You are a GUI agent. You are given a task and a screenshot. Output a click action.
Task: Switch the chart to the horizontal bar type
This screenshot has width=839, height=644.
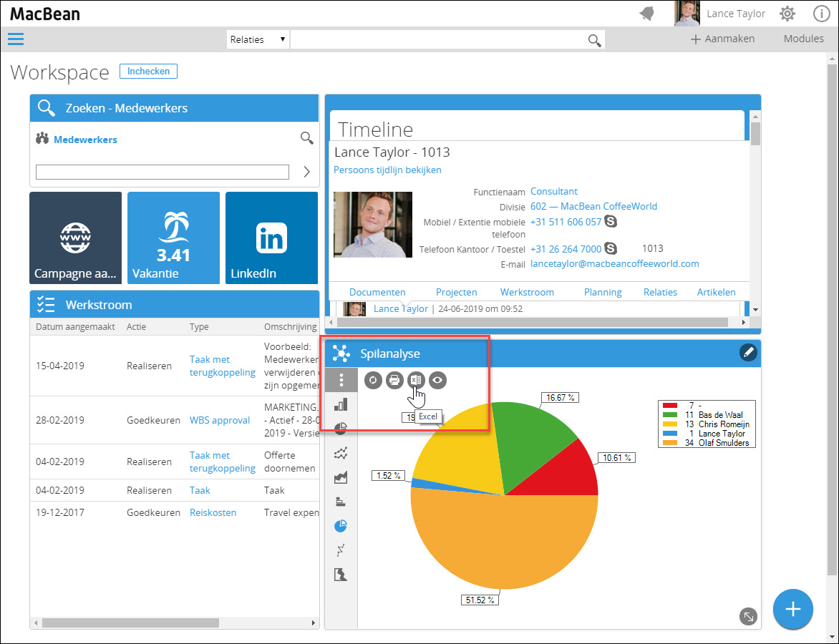pyautogui.click(x=341, y=502)
